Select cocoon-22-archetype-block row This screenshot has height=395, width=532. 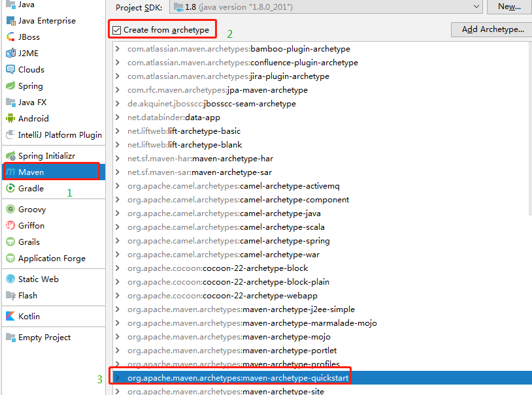point(321,268)
